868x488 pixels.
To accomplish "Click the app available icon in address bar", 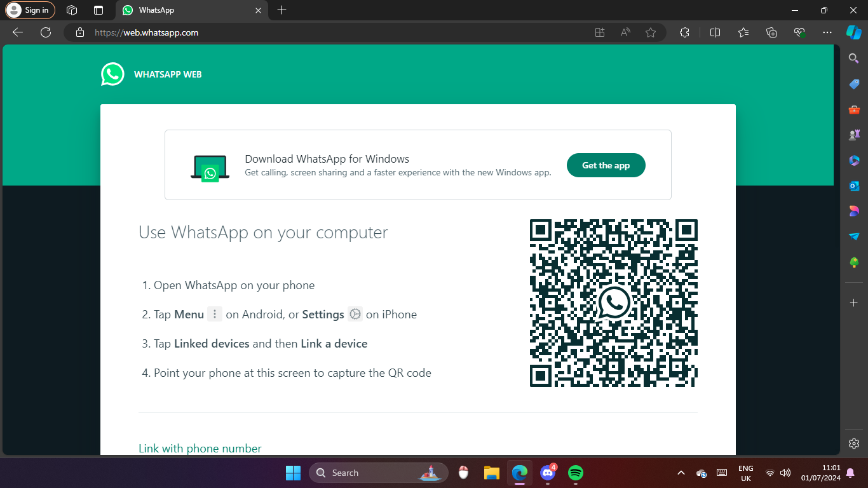I will point(599,32).
